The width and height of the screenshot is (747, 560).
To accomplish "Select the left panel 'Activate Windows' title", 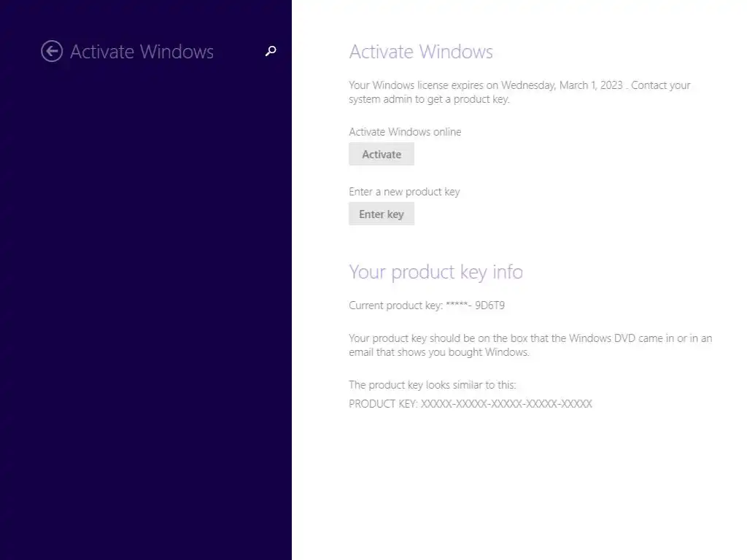I will click(142, 52).
